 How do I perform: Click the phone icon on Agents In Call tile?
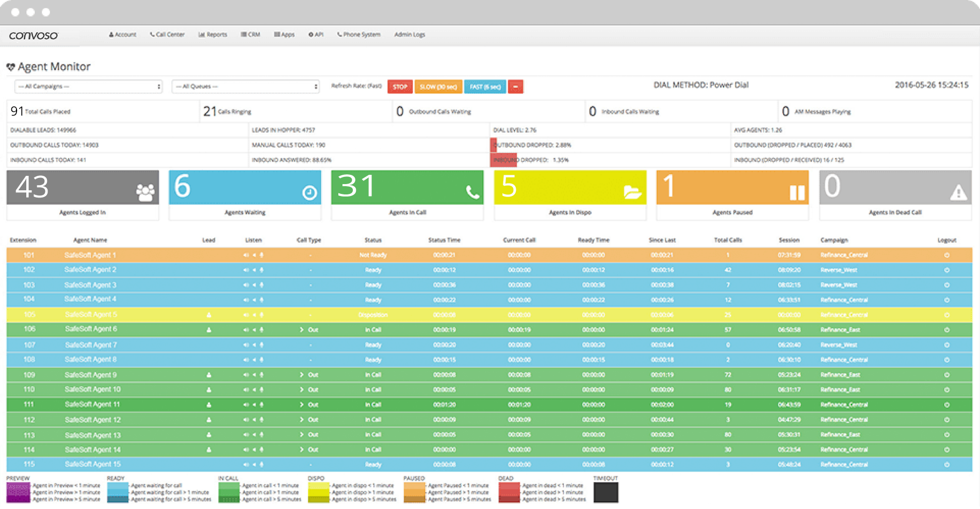472,192
